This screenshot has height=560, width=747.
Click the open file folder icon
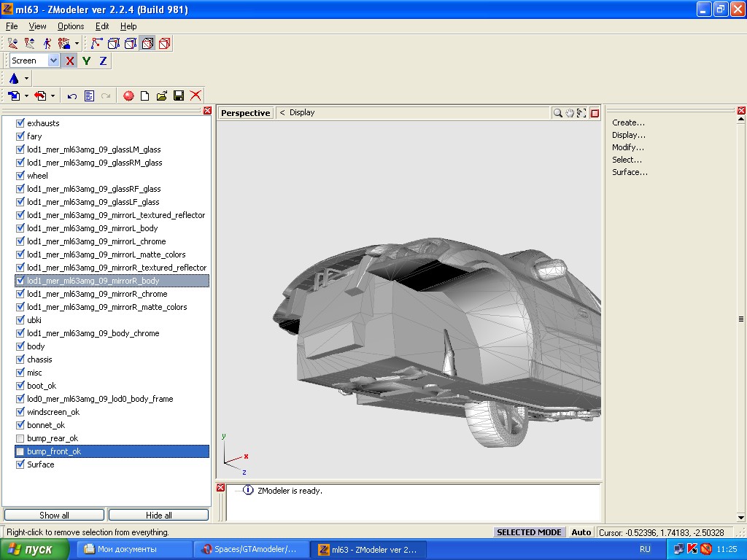(x=162, y=96)
